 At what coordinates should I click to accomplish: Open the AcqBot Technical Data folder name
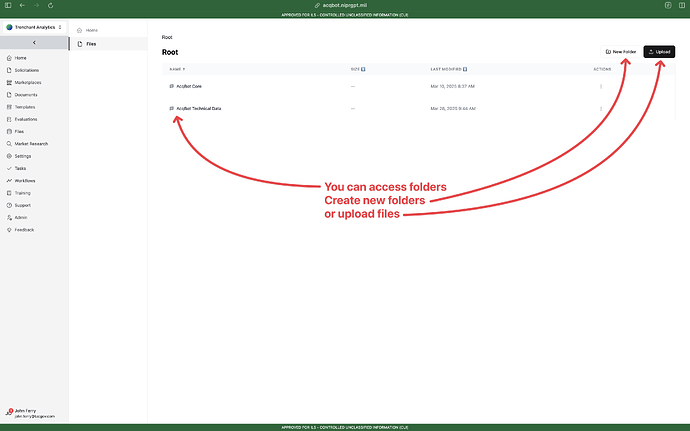198,108
